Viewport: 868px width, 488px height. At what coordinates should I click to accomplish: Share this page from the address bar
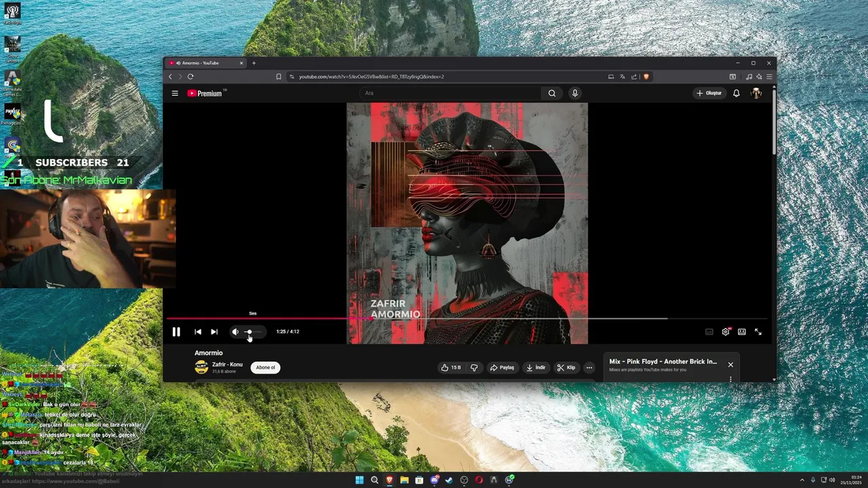[634, 77]
